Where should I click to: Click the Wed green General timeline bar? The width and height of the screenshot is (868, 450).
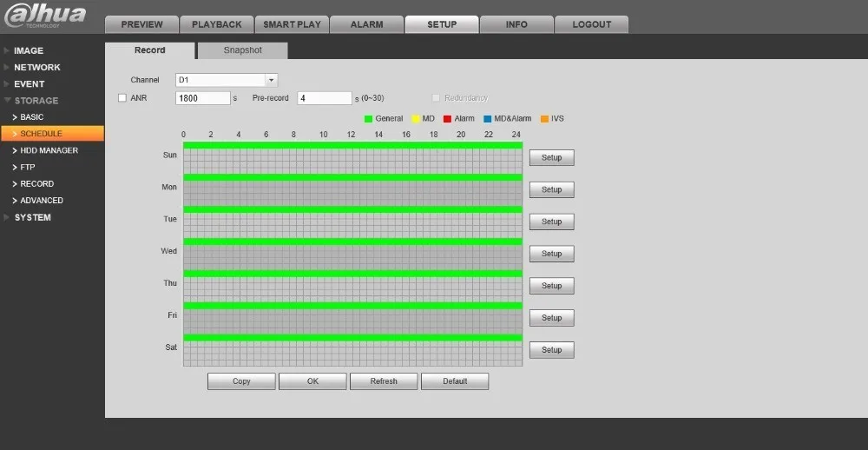click(x=352, y=242)
